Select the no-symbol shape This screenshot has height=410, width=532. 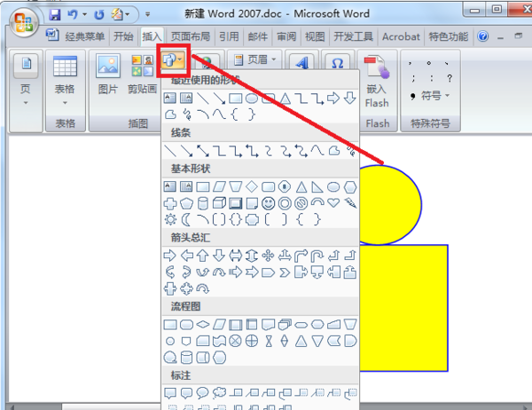pyautogui.click(x=301, y=203)
